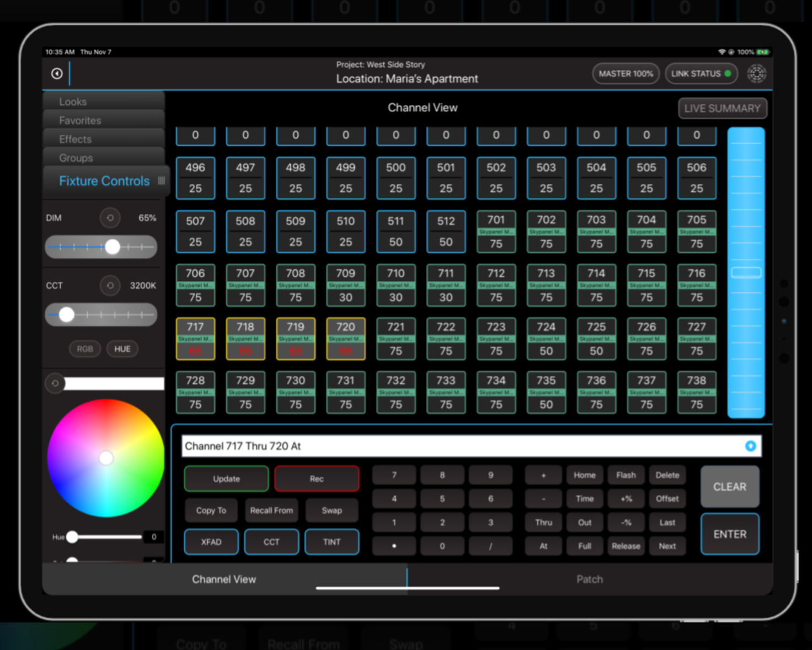This screenshot has width=812, height=650.
Task: Click Recall From button
Action: [x=271, y=510]
